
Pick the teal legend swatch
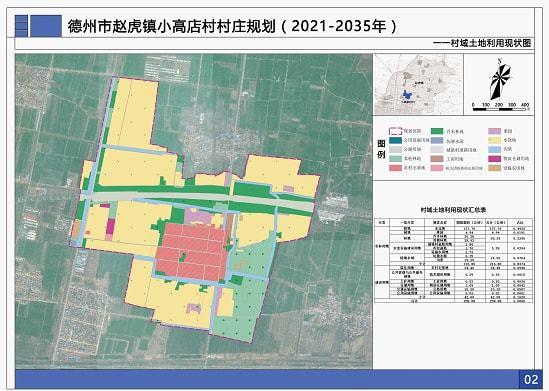click(x=395, y=140)
